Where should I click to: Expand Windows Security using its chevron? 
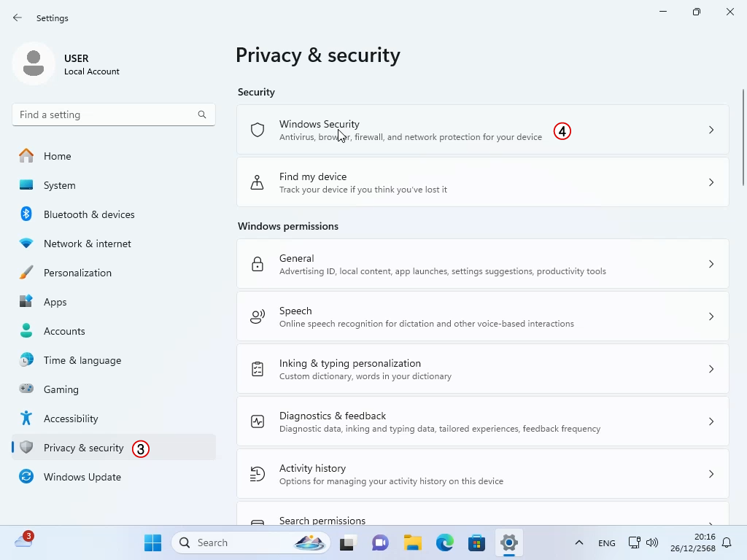[711, 130]
